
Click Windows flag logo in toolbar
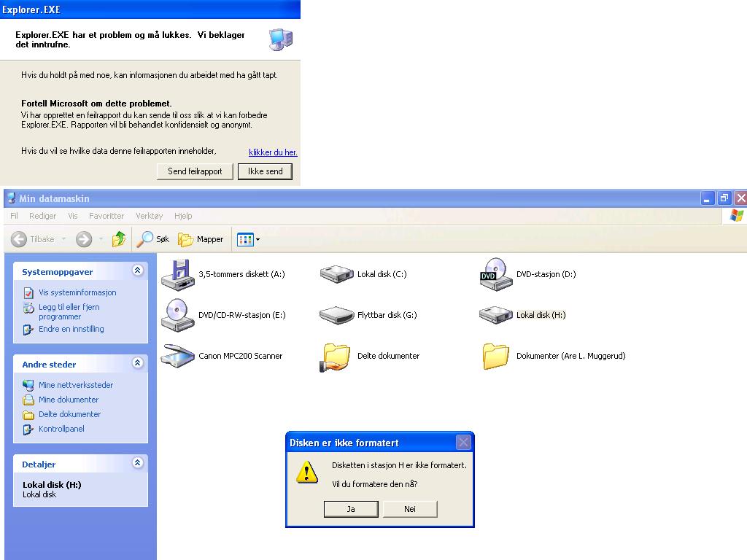point(737,216)
